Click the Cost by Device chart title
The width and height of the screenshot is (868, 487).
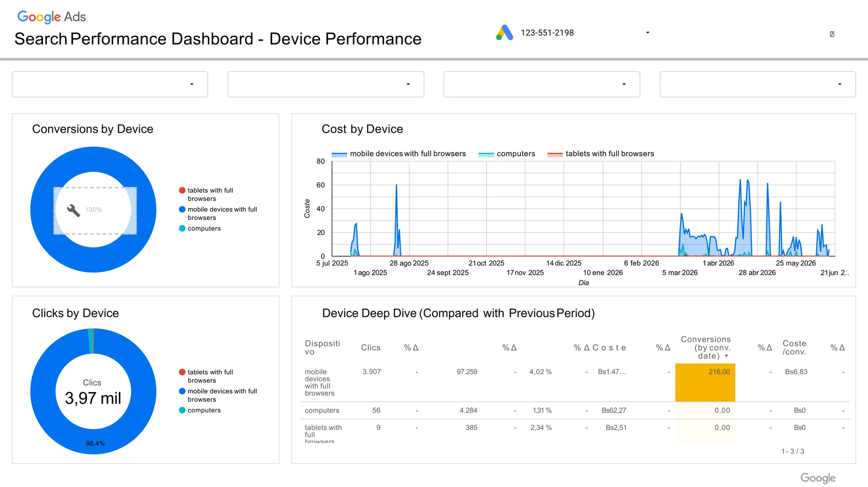coord(362,129)
